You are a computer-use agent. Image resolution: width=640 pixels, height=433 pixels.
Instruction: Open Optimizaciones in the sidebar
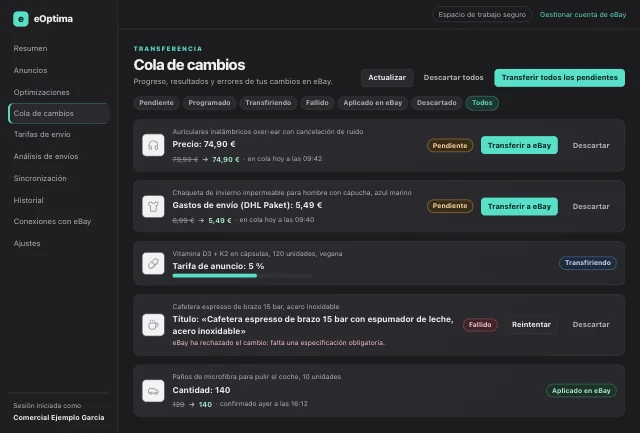(41, 92)
